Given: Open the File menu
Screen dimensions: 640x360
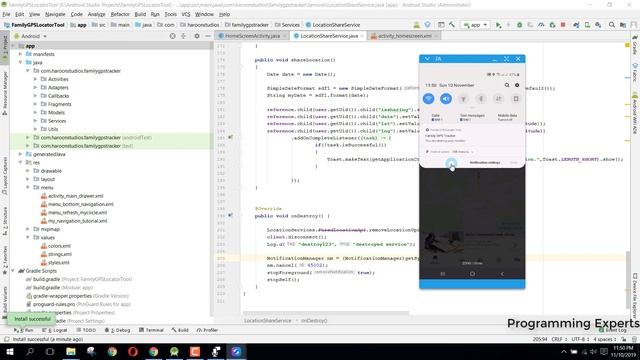Looking at the screenshot, I should click(x=6, y=14).
